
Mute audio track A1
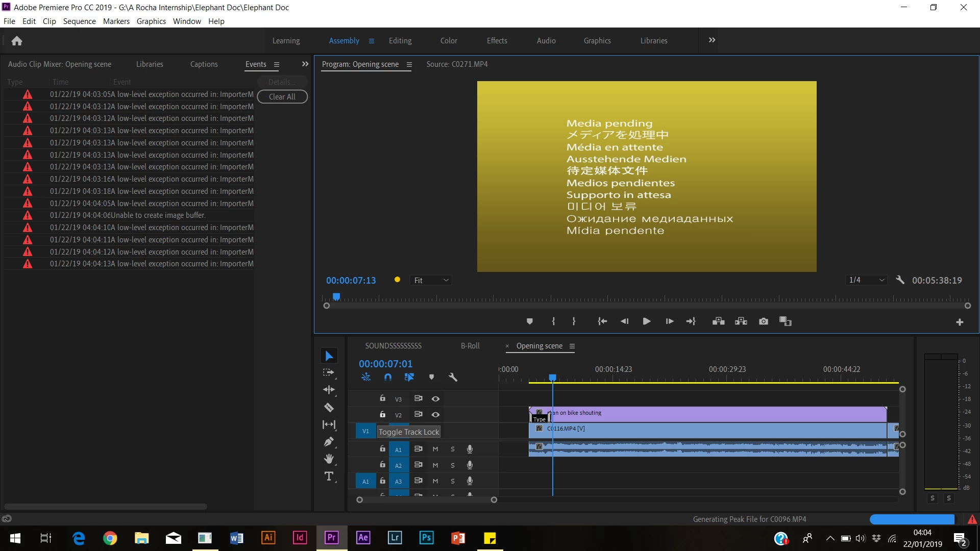(435, 449)
